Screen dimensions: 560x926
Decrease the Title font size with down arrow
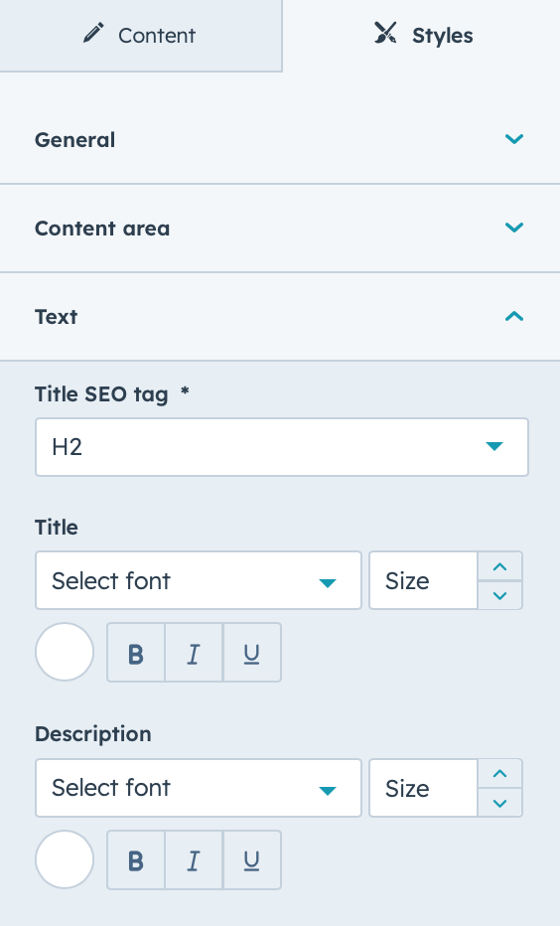(499, 595)
